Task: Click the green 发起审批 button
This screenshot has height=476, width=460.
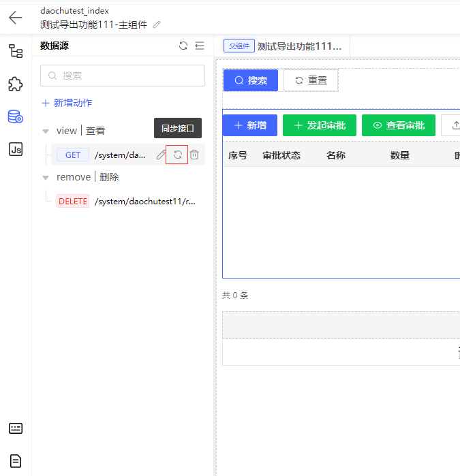Action: click(320, 125)
